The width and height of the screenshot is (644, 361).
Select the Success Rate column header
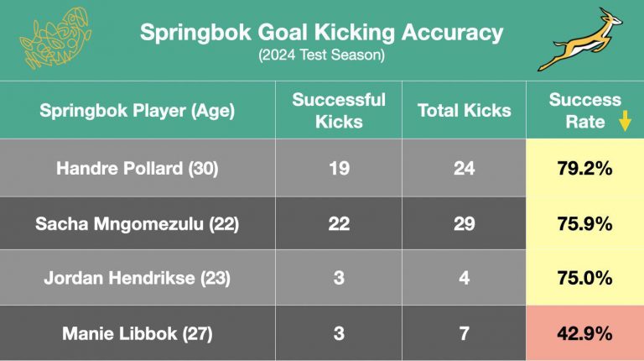[x=584, y=110]
